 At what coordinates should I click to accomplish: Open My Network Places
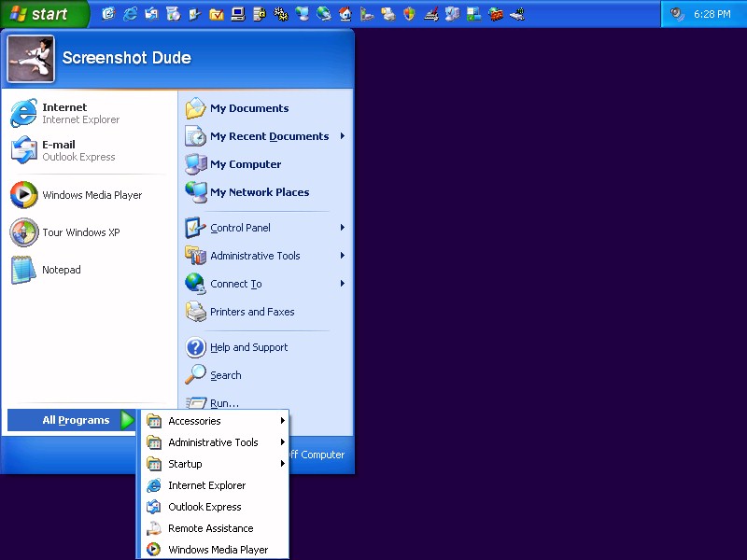[x=259, y=192]
